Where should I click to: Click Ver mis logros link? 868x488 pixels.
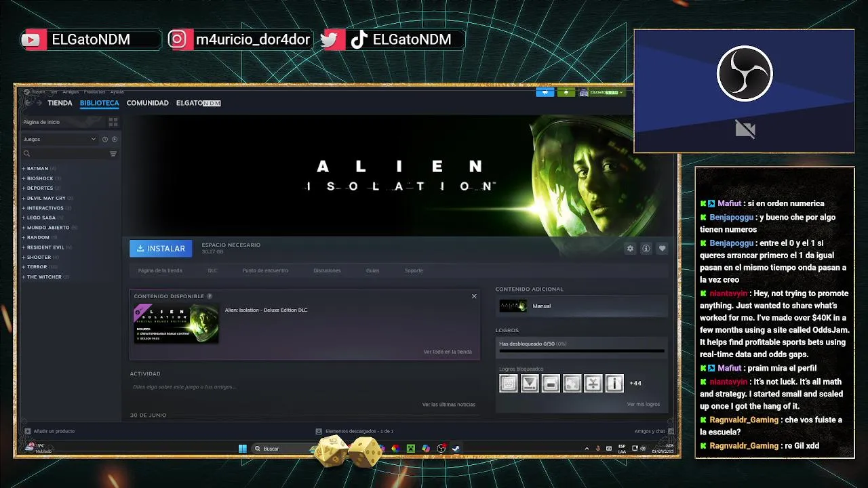click(x=643, y=404)
